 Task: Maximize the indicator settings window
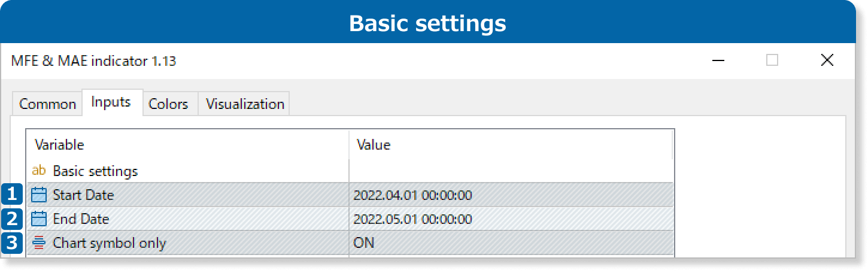pyautogui.click(x=772, y=60)
